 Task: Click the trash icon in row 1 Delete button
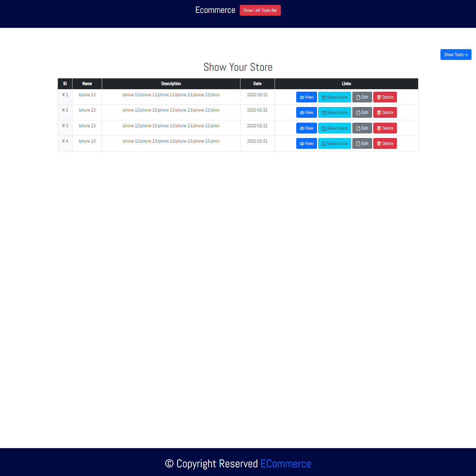click(379, 98)
